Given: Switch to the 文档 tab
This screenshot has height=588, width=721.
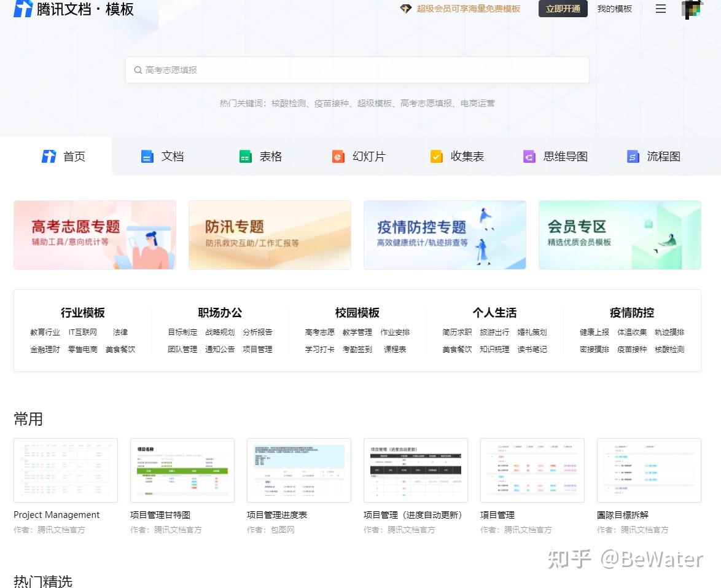Looking at the screenshot, I should [162, 157].
